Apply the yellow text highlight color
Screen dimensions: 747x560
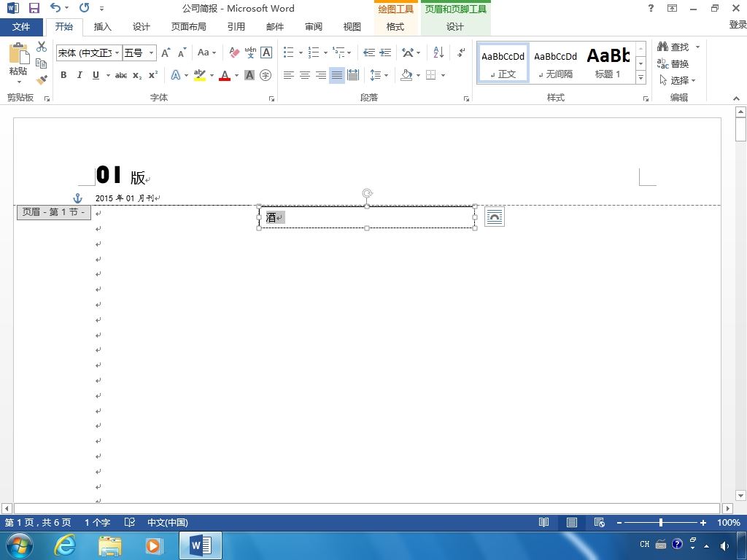(x=200, y=75)
